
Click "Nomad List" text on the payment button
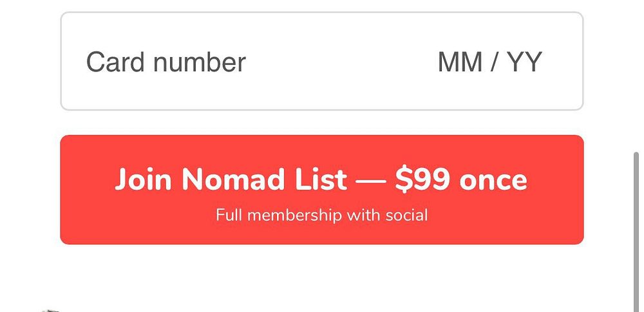[264, 179]
